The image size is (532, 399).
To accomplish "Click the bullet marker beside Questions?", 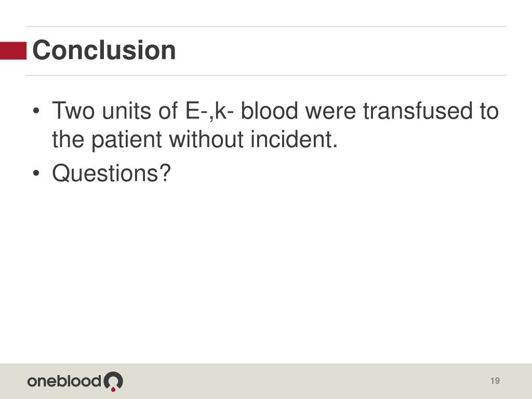I will coord(36,173).
